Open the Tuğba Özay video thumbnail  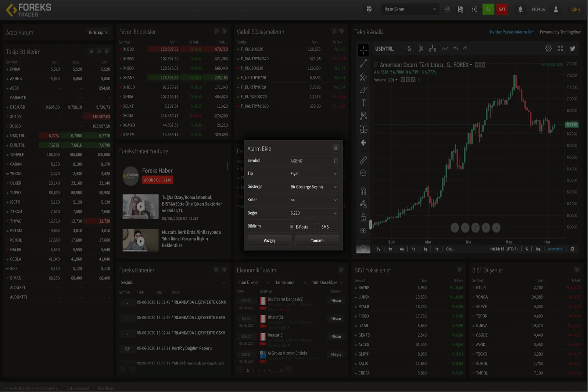click(140, 207)
